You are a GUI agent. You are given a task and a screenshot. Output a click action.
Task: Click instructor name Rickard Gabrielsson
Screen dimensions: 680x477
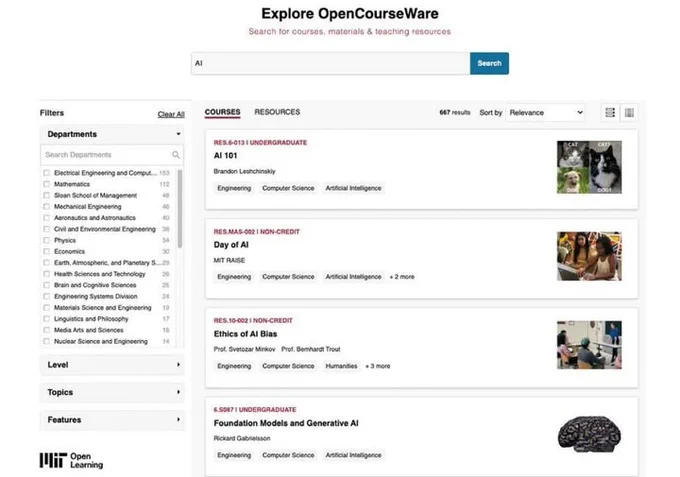(242, 438)
